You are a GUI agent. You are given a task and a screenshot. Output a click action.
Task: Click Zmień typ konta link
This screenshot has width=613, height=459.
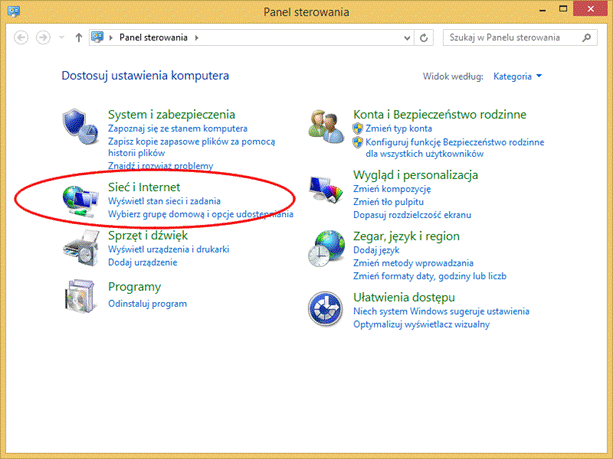[x=398, y=129]
